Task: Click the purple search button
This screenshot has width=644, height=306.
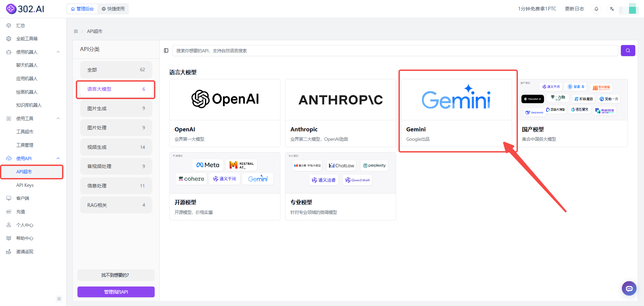Action: click(628, 51)
